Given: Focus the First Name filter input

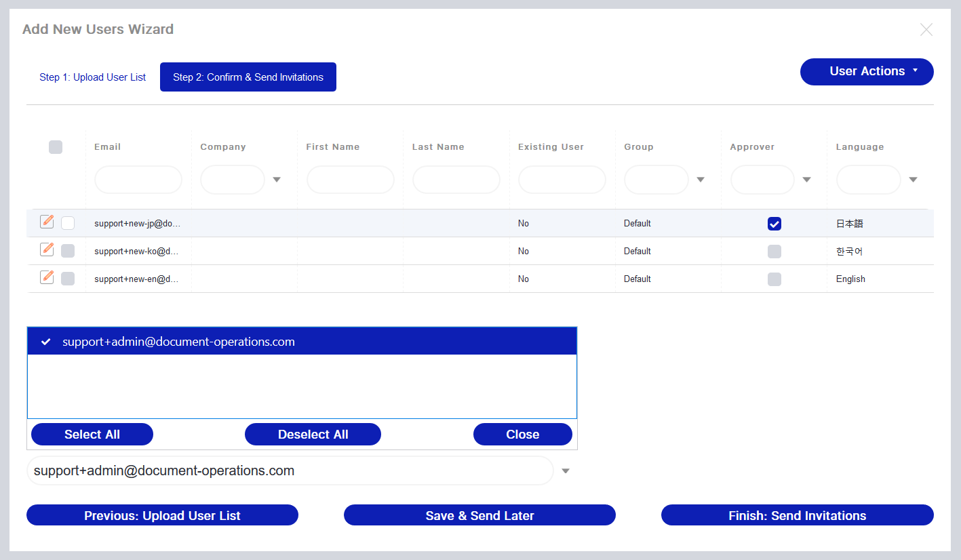Looking at the screenshot, I should 351,180.
